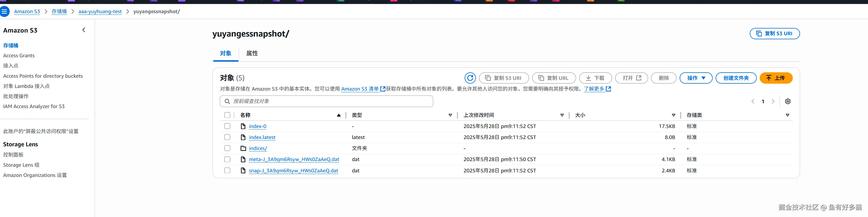
Task: Sort by 名称 column ascending arrow
Action: (x=339, y=115)
